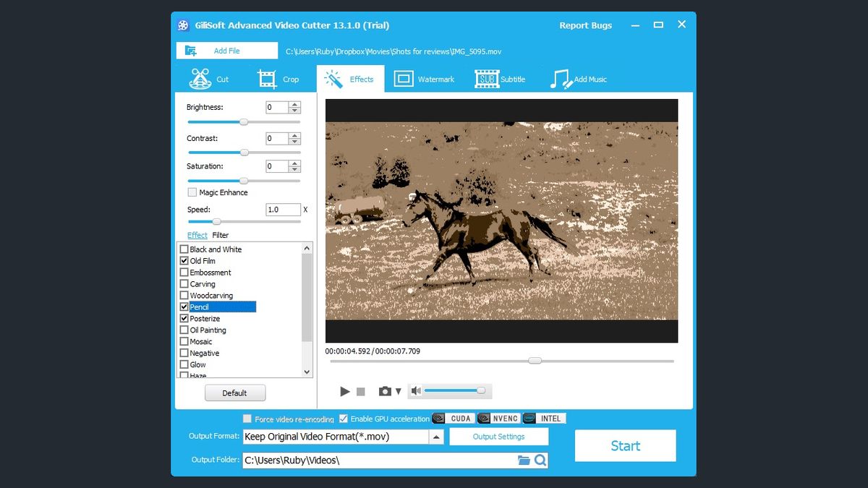The image size is (868, 488).
Task: Expand the Output Format dropdown
Action: 436,436
